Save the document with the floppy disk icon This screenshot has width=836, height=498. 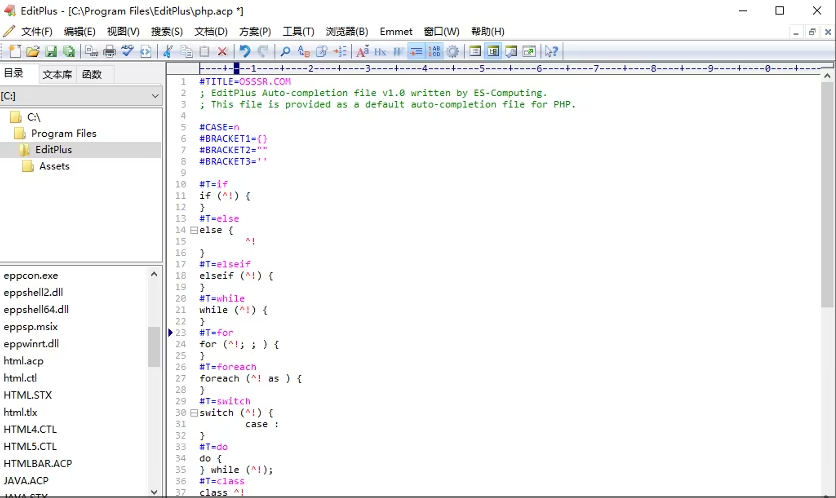tap(50, 51)
